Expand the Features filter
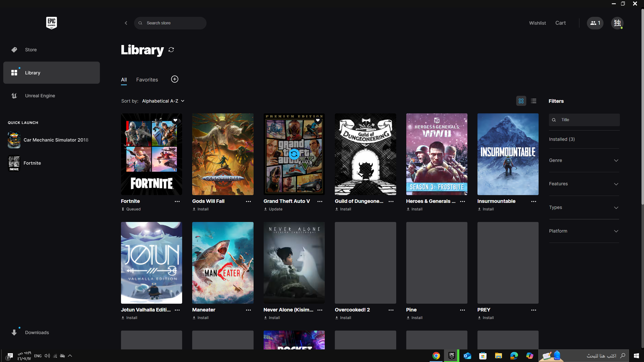Image resolution: width=644 pixels, height=362 pixels. [584, 184]
